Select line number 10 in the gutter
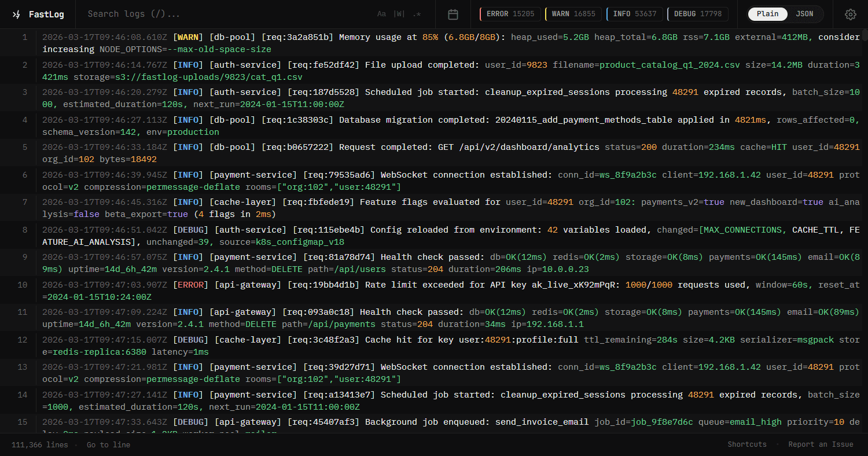The height and width of the screenshot is (456, 868). click(23, 285)
